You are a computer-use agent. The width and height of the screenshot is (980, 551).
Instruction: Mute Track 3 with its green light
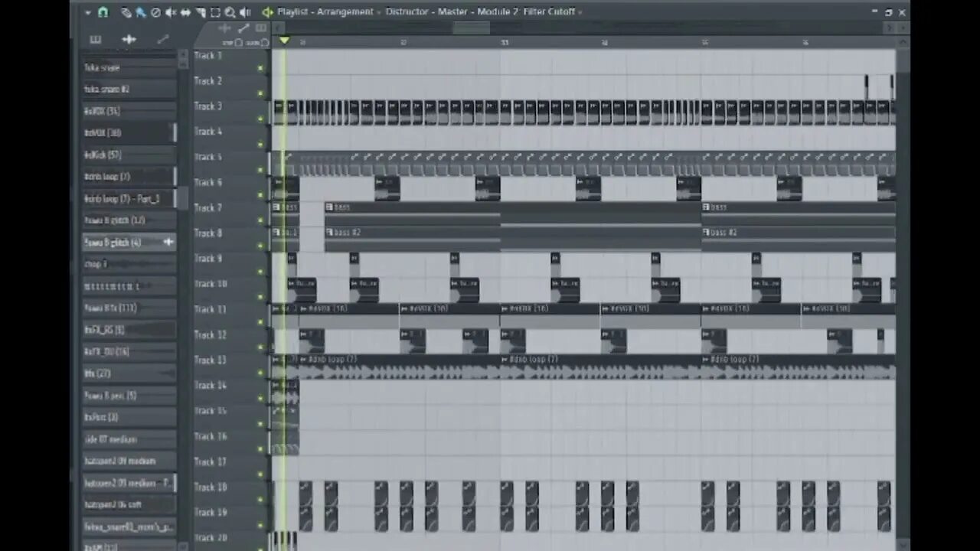pyautogui.click(x=260, y=119)
